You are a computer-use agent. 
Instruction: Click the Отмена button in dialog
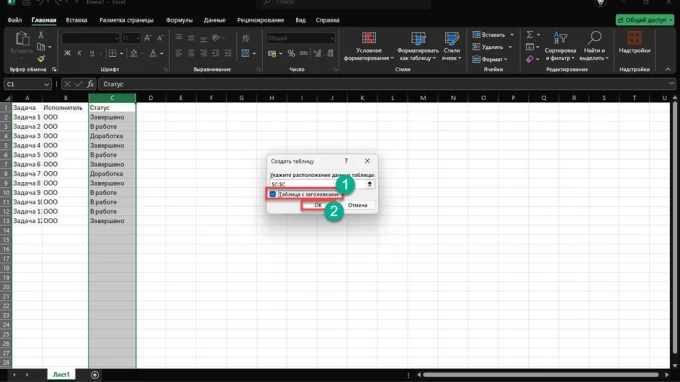coord(357,205)
